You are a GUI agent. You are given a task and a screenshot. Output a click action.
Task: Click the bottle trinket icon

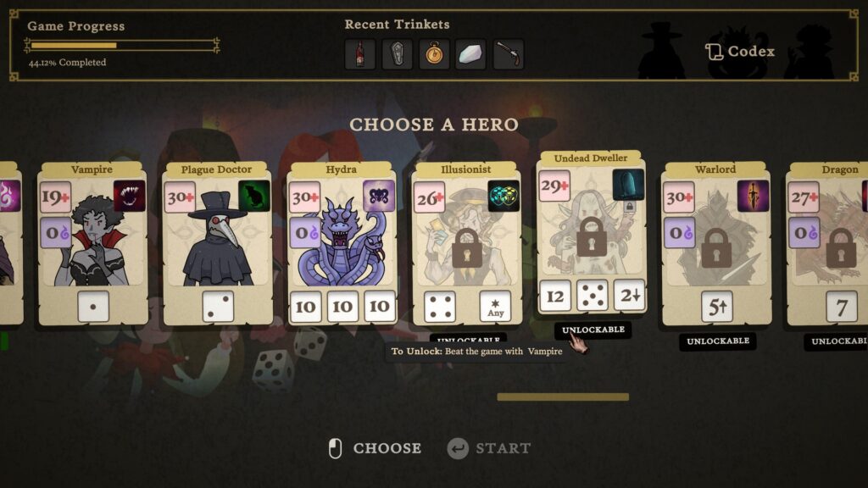359,54
